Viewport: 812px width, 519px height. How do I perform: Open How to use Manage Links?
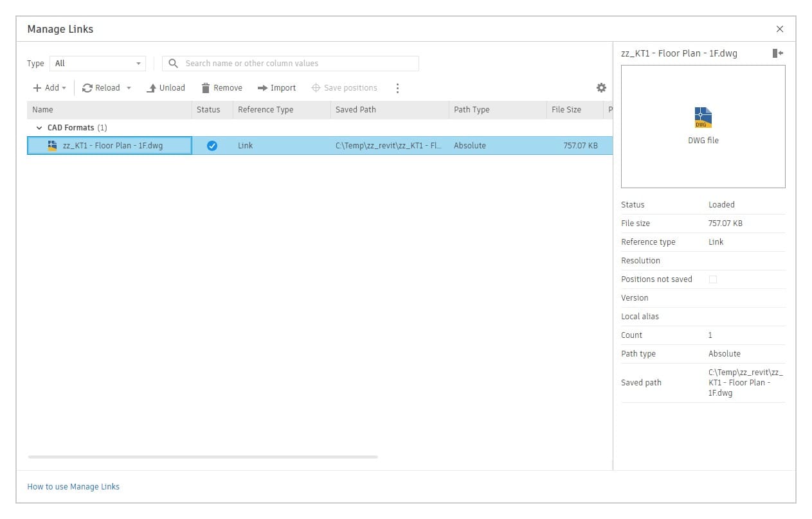pyautogui.click(x=73, y=487)
